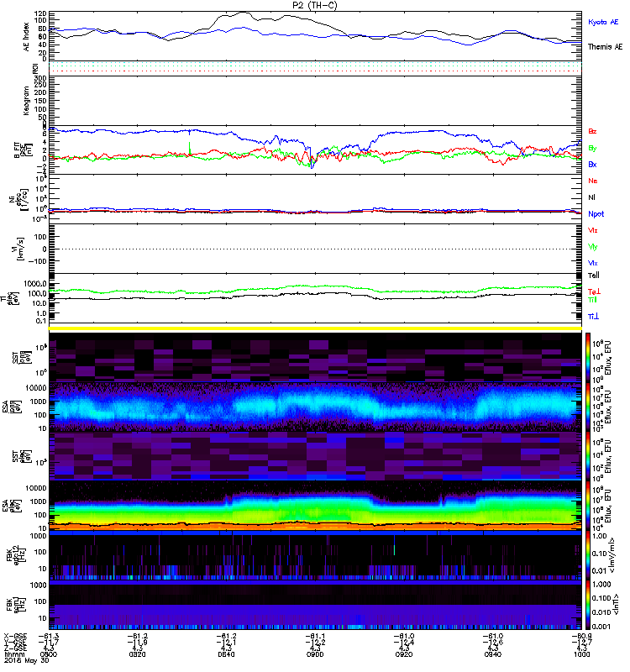Click the 0840 time axis label
The image size is (630, 672).
point(226,654)
